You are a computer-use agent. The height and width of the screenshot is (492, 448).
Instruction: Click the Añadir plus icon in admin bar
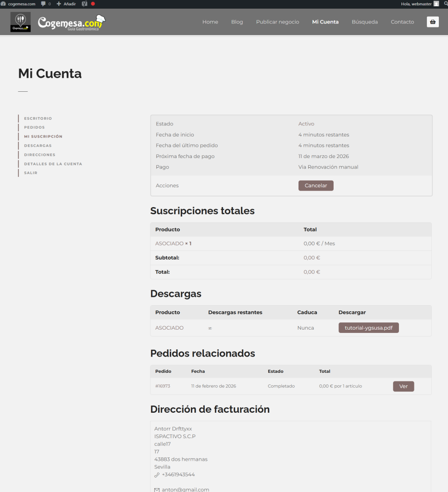pyautogui.click(x=59, y=4)
